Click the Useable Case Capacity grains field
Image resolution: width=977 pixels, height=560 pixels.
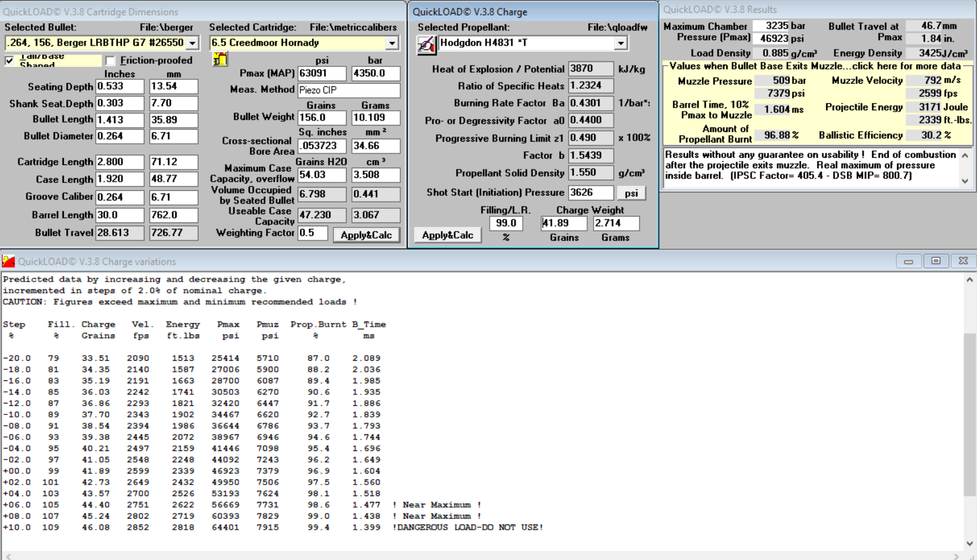(322, 215)
